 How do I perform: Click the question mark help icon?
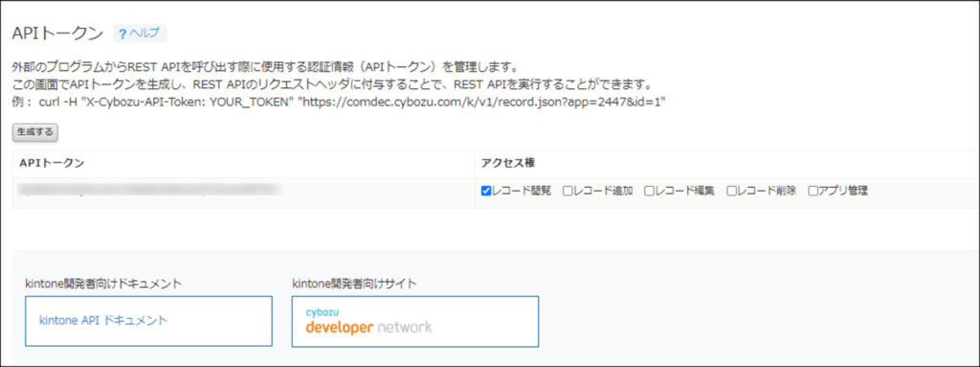pos(122,34)
